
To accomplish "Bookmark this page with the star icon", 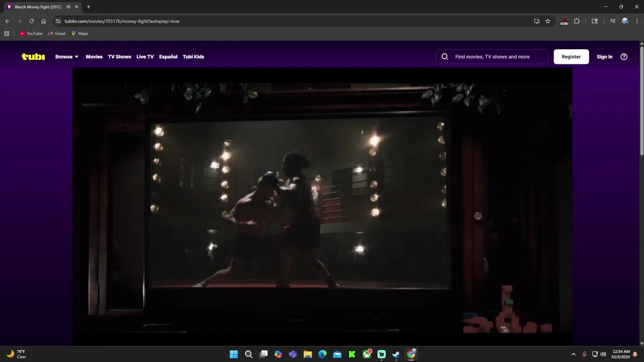I will coord(548,21).
